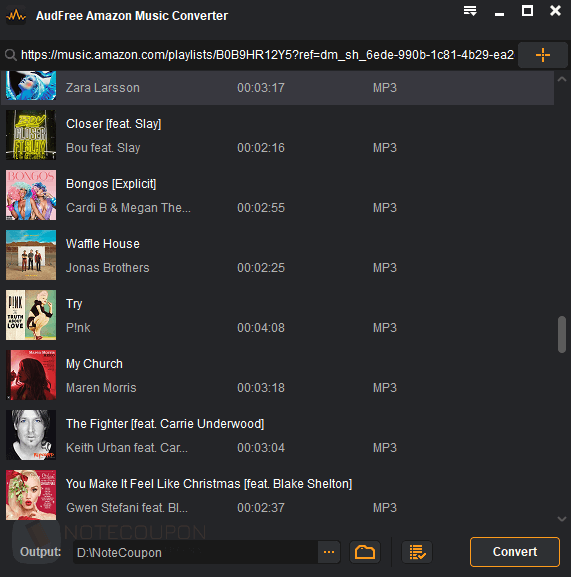Click the duration 00:03:04
Viewport: 571px width, 577px height.
click(x=261, y=448)
